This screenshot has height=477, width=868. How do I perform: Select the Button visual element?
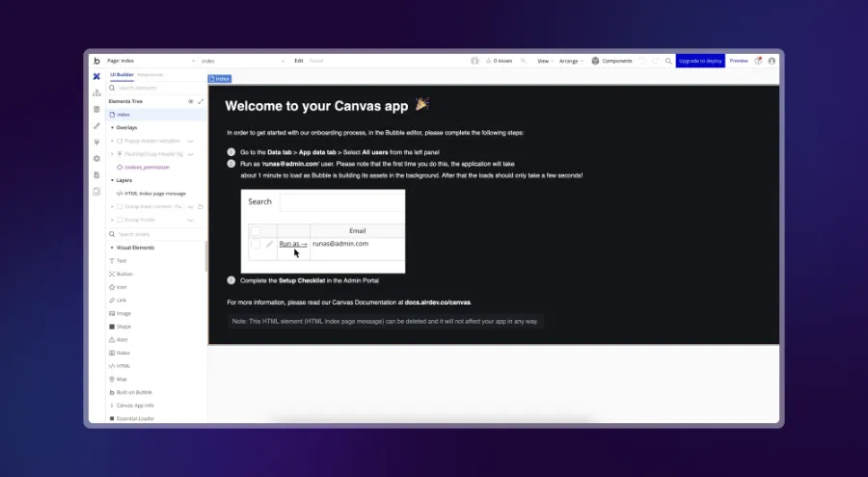[x=121, y=274]
